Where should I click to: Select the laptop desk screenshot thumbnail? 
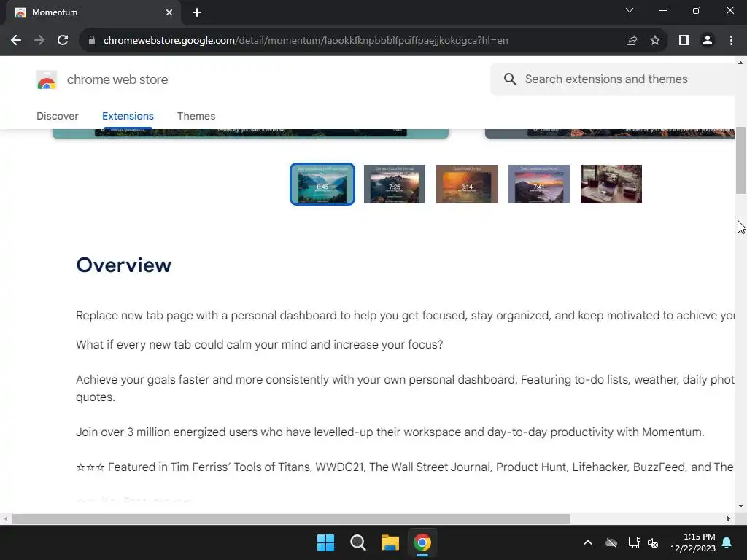[x=611, y=184]
